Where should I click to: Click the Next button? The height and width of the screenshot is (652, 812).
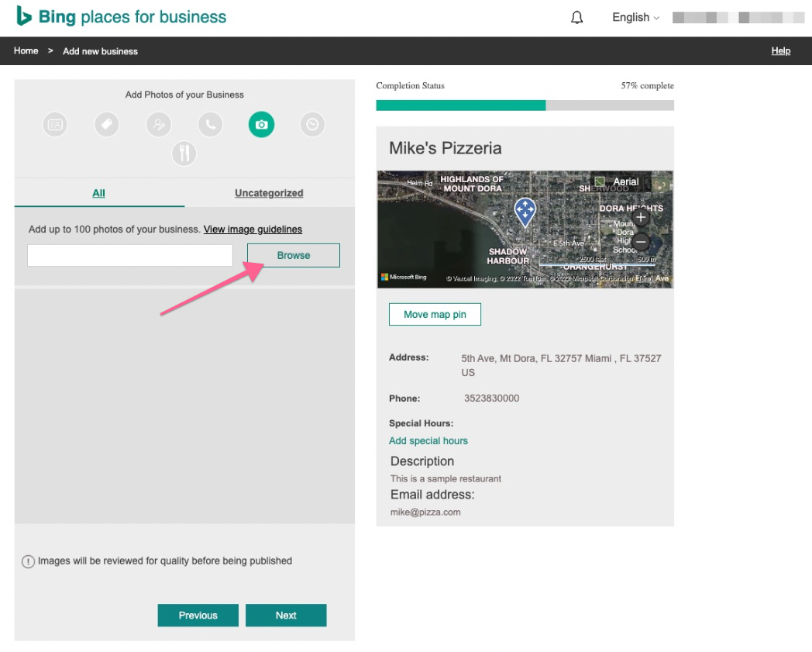(286, 616)
